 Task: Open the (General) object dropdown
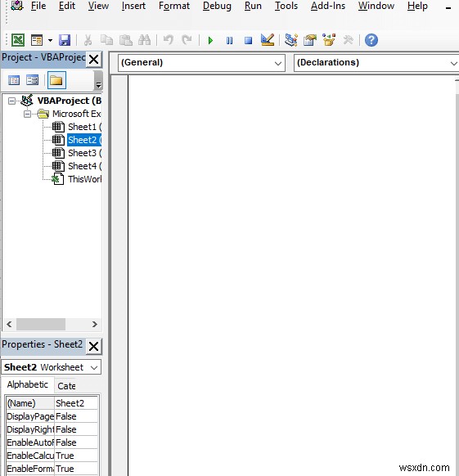pyautogui.click(x=201, y=63)
